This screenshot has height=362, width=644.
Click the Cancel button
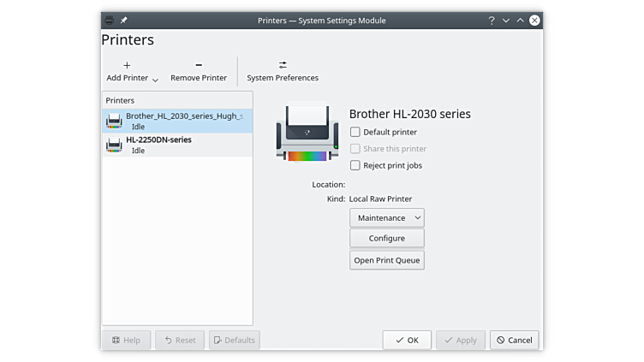[x=514, y=340]
